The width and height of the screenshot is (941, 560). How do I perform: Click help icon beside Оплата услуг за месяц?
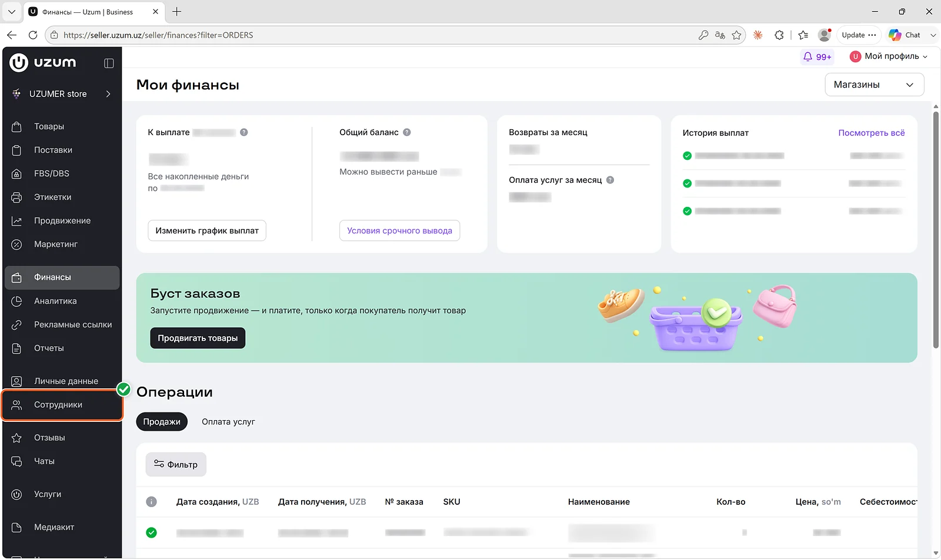point(610,180)
